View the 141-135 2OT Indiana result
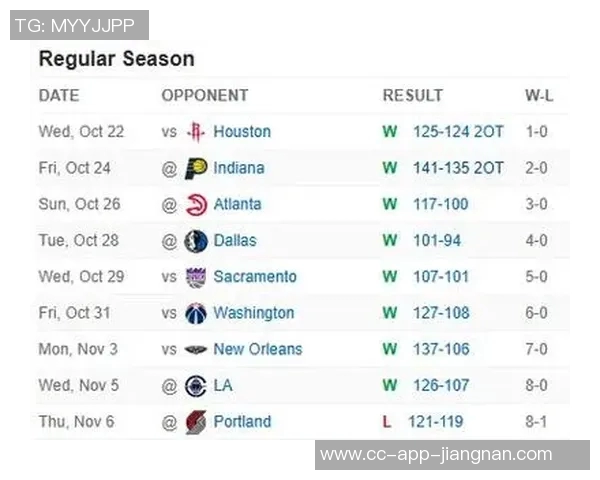Screen dimensions: 600x480 coord(458,168)
